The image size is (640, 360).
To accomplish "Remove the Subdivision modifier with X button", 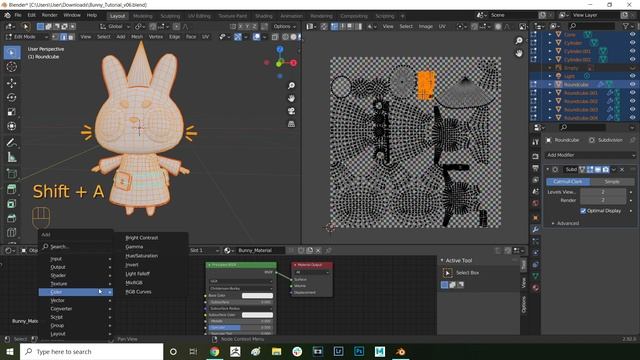I will click(x=622, y=169).
